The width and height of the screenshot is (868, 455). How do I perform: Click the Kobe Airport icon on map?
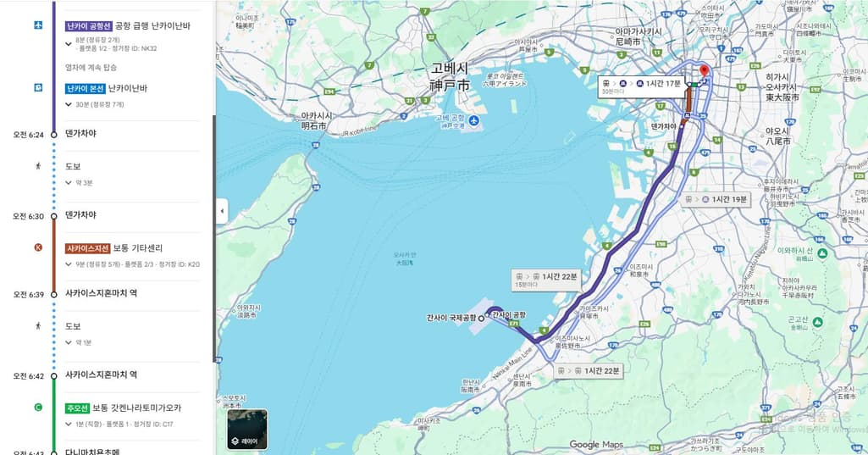473,120
